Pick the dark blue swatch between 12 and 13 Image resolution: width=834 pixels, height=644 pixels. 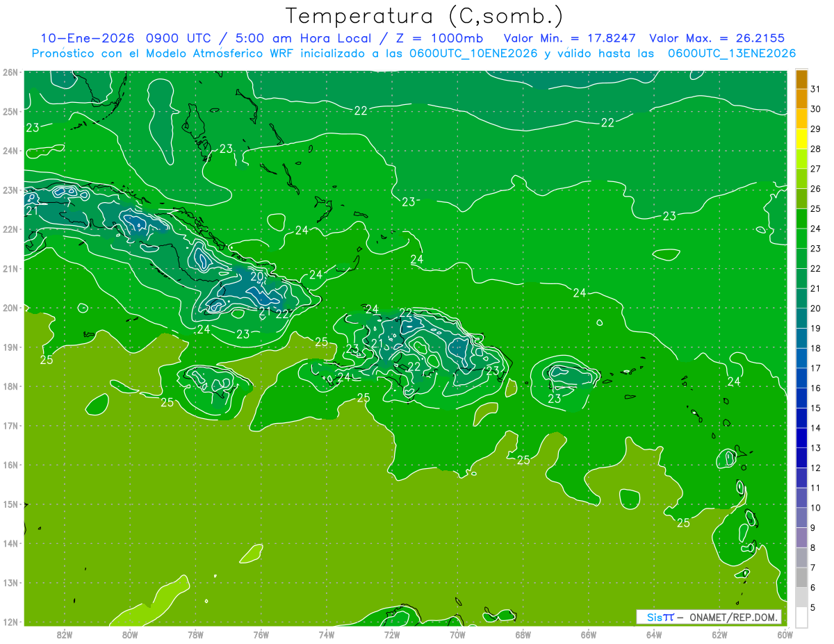click(x=801, y=458)
